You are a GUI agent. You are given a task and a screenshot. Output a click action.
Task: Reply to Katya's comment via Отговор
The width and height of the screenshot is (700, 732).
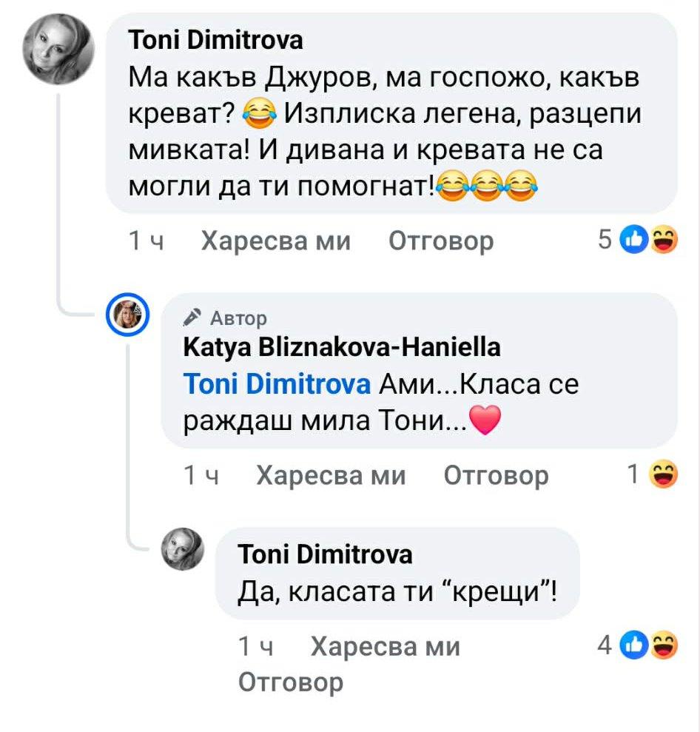496,475
